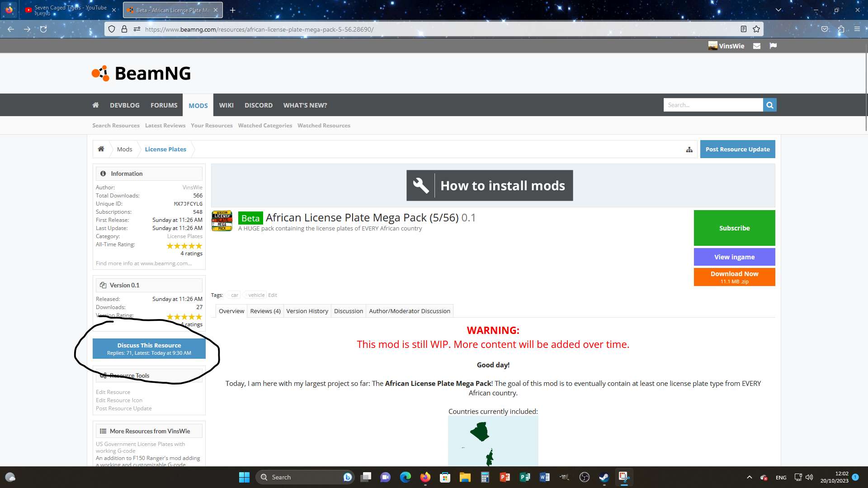The width and height of the screenshot is (868, 488).
Task: Focus the site search input field
Action: 713,105
